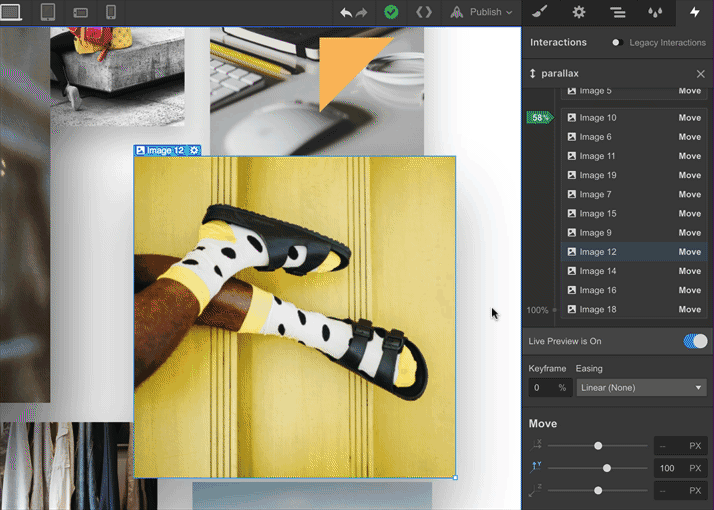Image resolution: width=714 pixels, height=510 pixels.
Task: Toggle Legacy Interactions switch
Action: click(x=618, y=42)
